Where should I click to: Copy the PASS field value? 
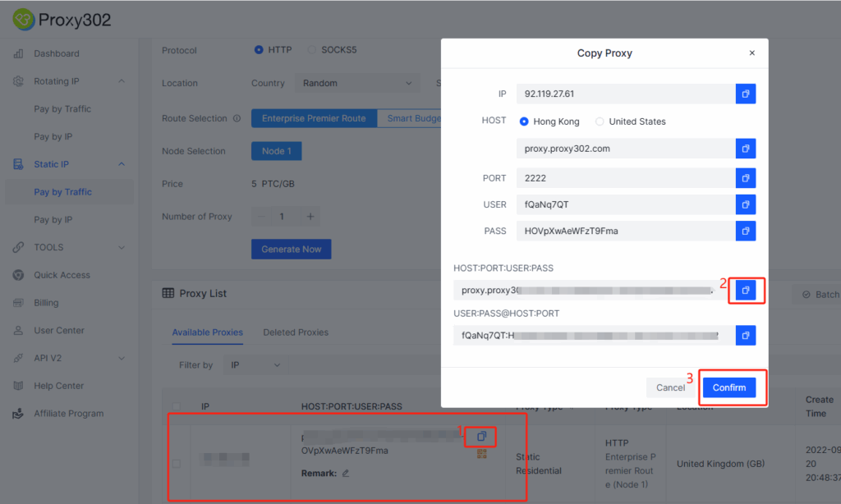click(746, 231)
